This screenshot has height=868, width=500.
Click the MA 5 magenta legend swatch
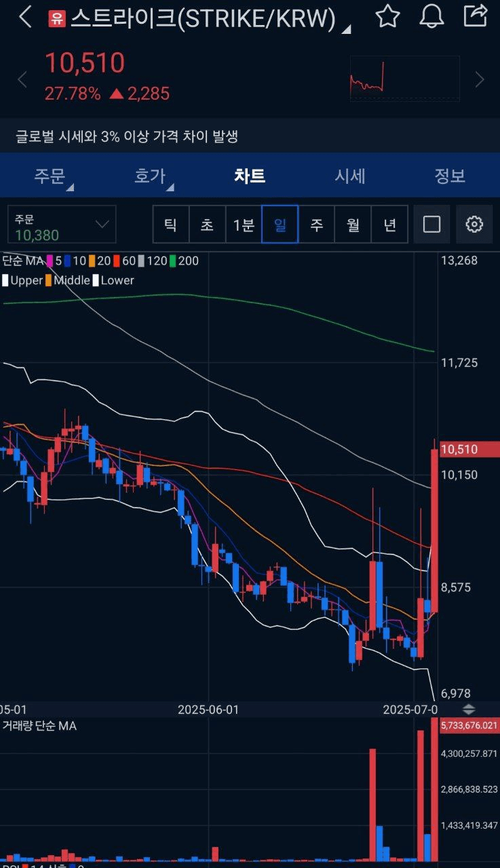pyautogui.click(x=50, y=260)
